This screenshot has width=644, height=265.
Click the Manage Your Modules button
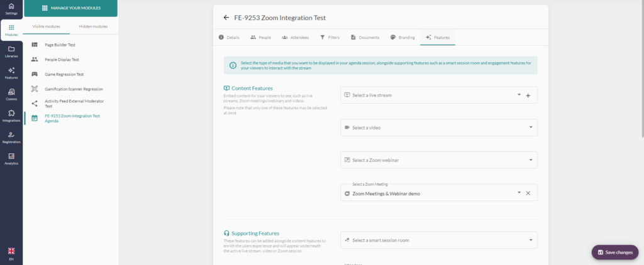[x=70, y=8]
